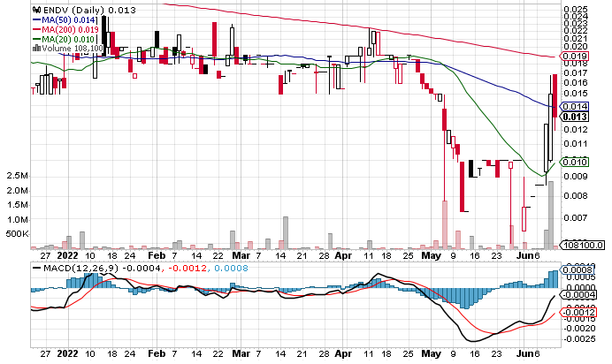Click Jun6 date label under MACD panel
This screenshot has height=364, width=612.
(x=528, y=353)
